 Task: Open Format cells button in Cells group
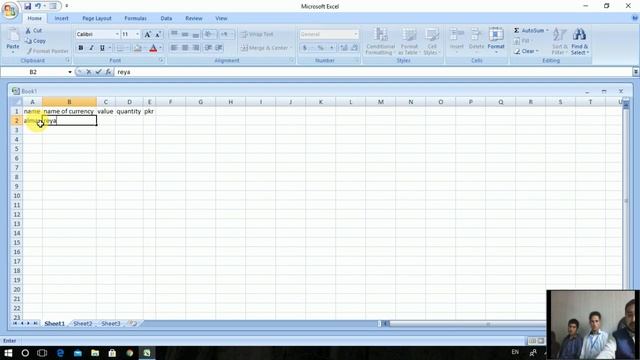(496, 40)
